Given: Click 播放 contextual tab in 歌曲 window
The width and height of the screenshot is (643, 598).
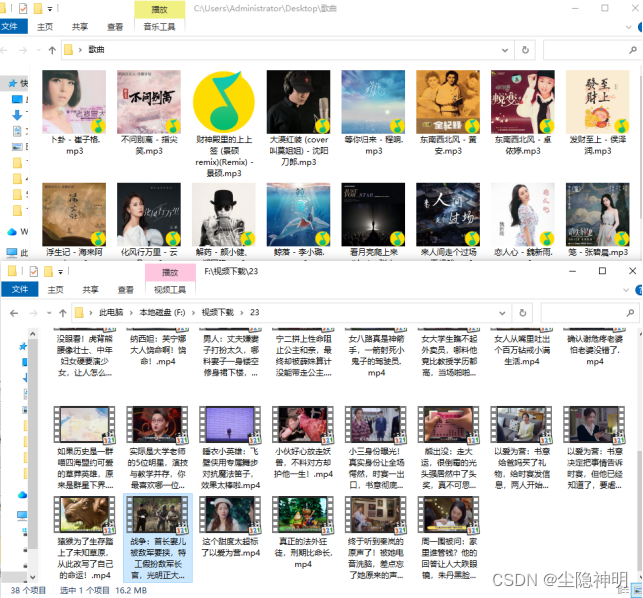Looking at the screenshot, I should pos(160,9).
